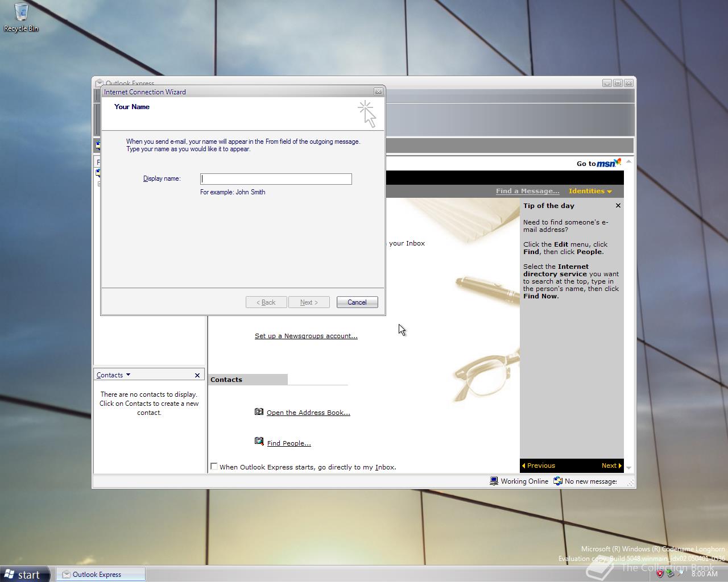Open the Address Book link

[x=308, y=413]
